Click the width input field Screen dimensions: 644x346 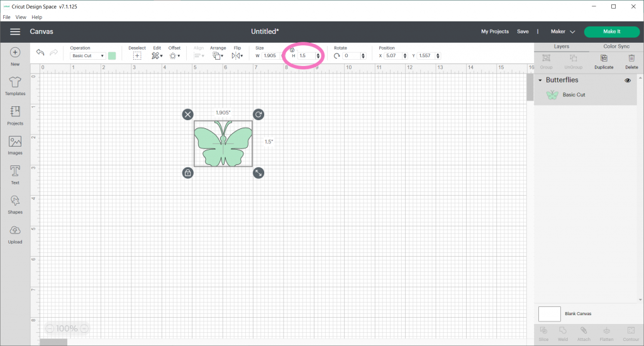tap(270, 56)
